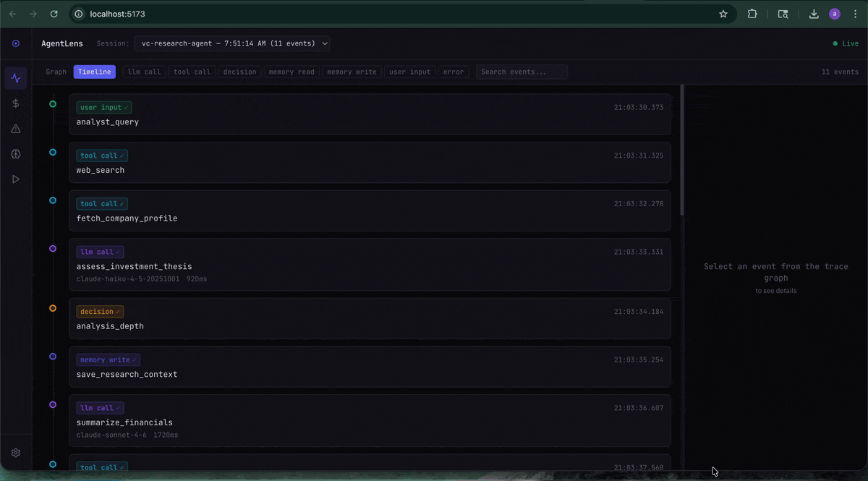Click timeline dot for analysis_depth
This screenshot has height=481, width=868.
(53, 308)
